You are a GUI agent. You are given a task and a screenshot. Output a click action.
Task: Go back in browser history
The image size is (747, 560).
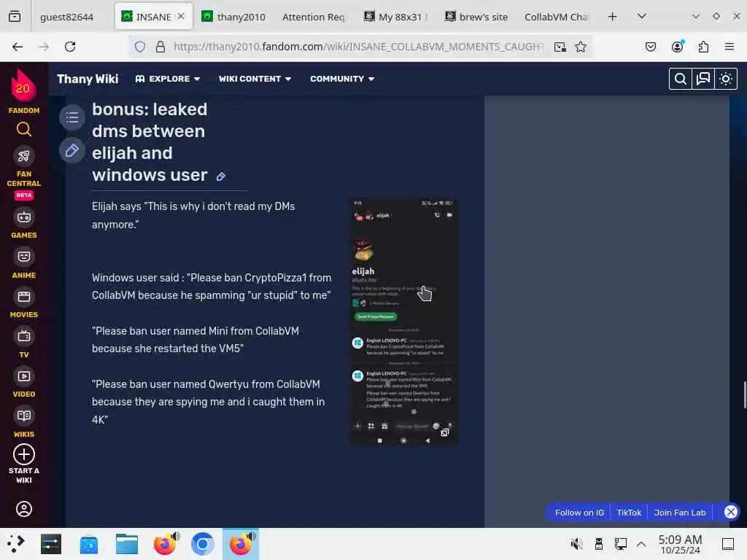pyautogui.click(x=18, y=47)
